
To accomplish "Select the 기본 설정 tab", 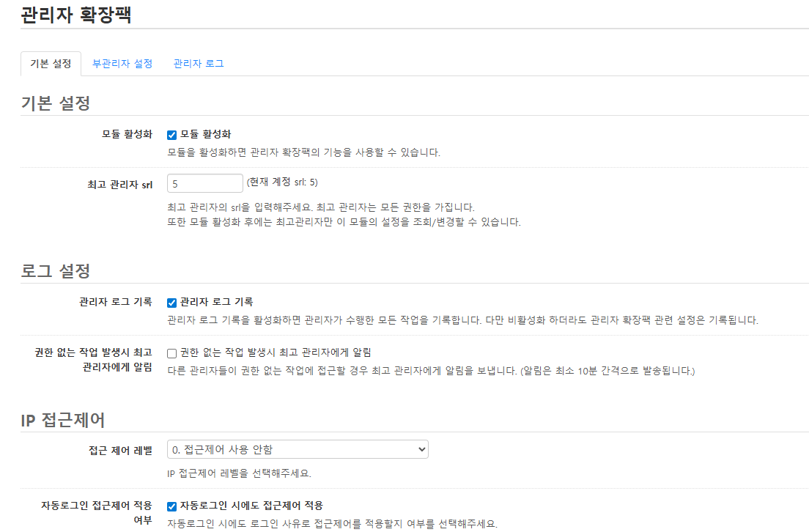I will (x=51, y=64).
